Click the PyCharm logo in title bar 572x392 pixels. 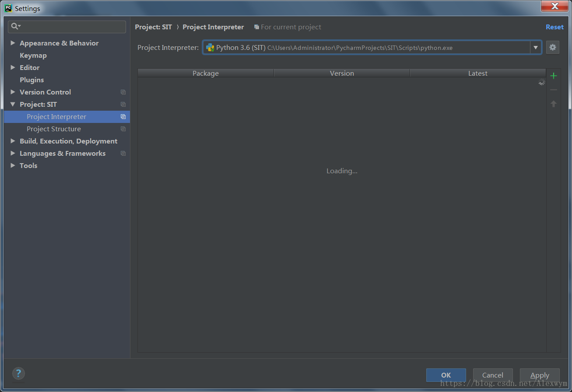8,8
